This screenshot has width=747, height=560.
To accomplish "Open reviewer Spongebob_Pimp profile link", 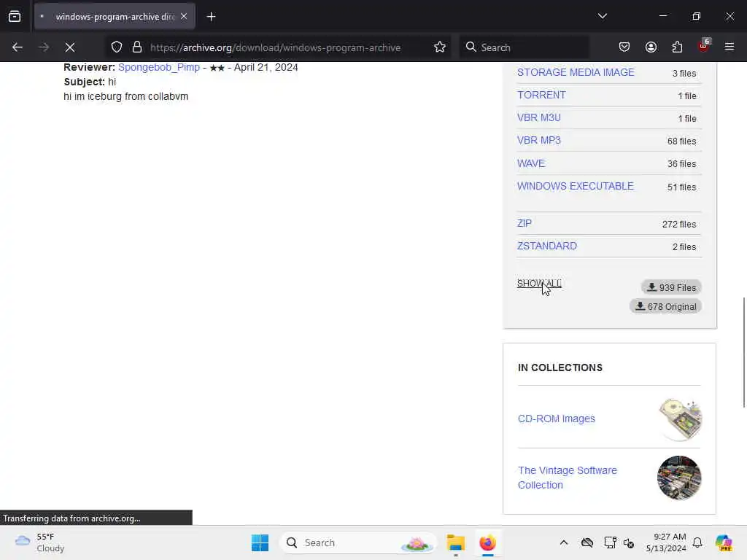I will click(159, 67).
